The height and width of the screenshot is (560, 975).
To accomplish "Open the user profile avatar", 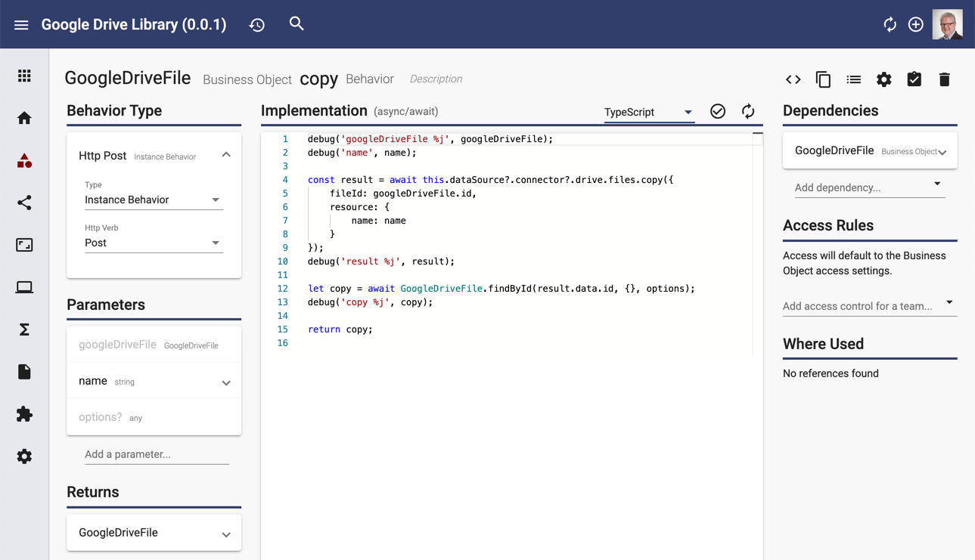I will (x=948, y=24).
